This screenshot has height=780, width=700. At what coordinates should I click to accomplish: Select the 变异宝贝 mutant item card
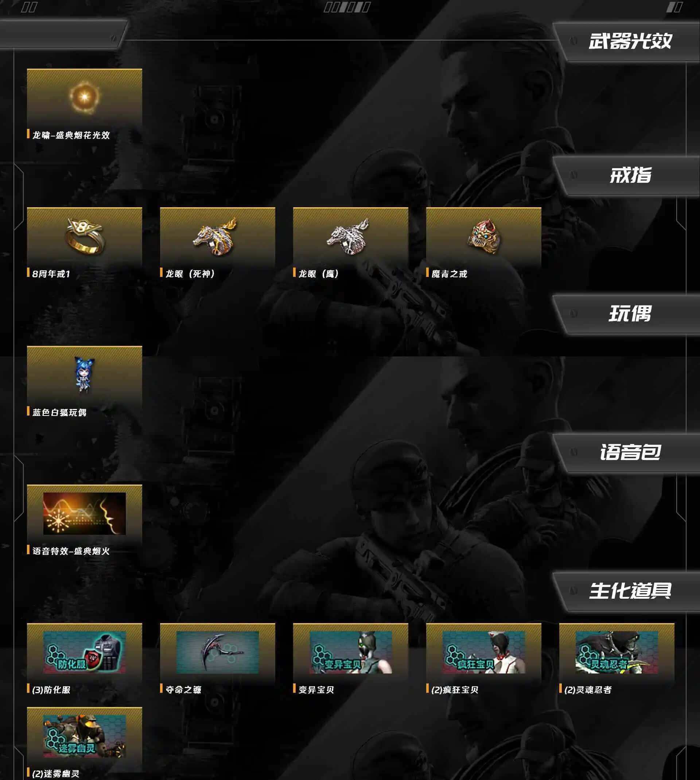pyautogui.click(x=351, y=652)
